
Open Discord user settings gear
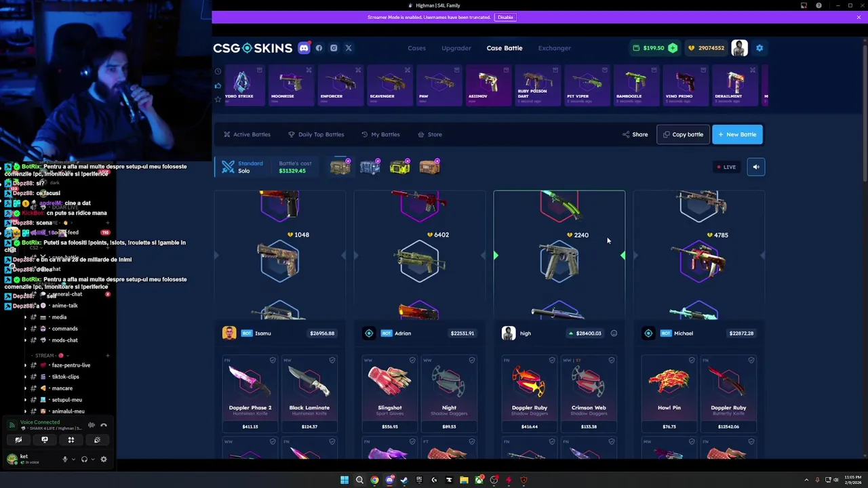click(104, 460)
